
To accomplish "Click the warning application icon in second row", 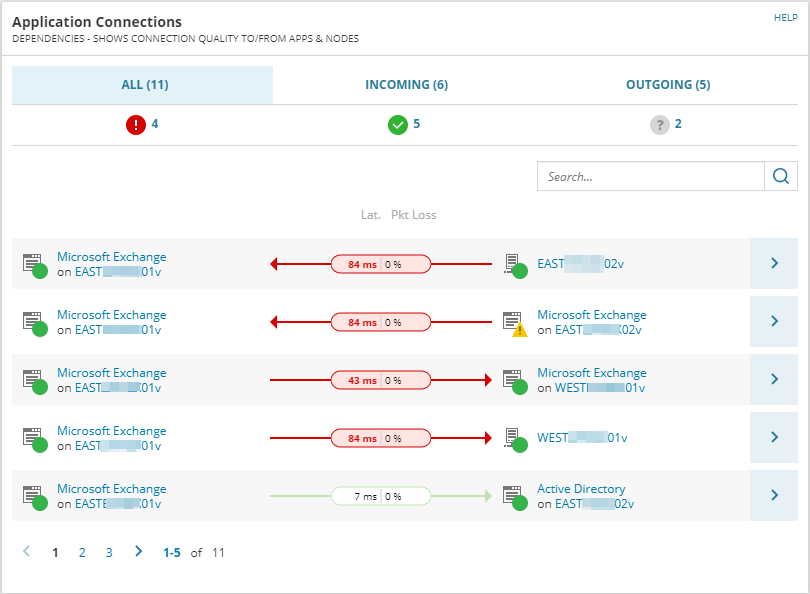I will (514, 322).
